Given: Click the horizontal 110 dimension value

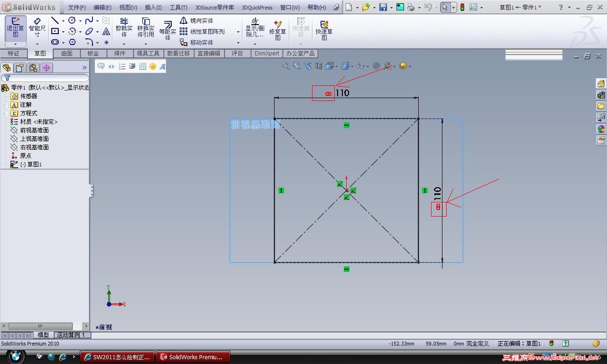Looking at the screenshot, I should [342, 93].
